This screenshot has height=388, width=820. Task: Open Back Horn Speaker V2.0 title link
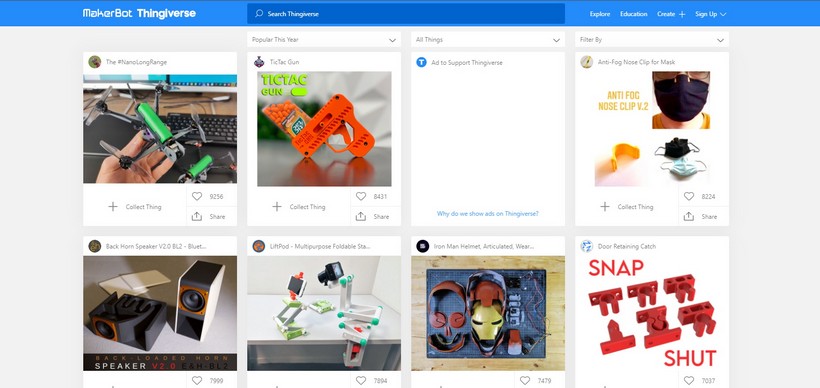coord(156,246)
